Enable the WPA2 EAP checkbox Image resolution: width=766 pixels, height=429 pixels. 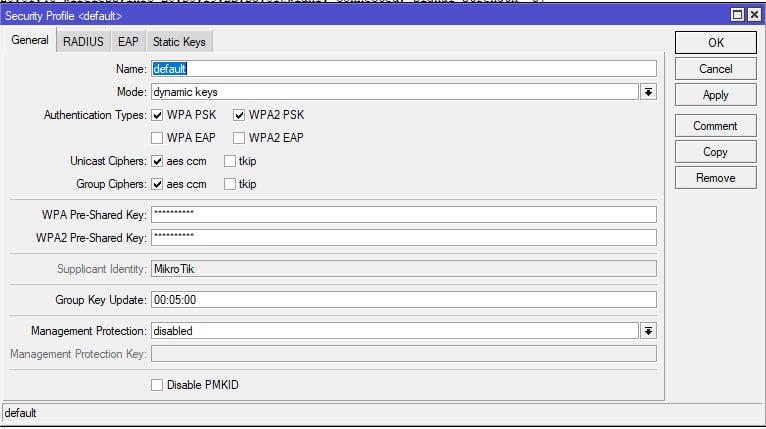point(239,138)
